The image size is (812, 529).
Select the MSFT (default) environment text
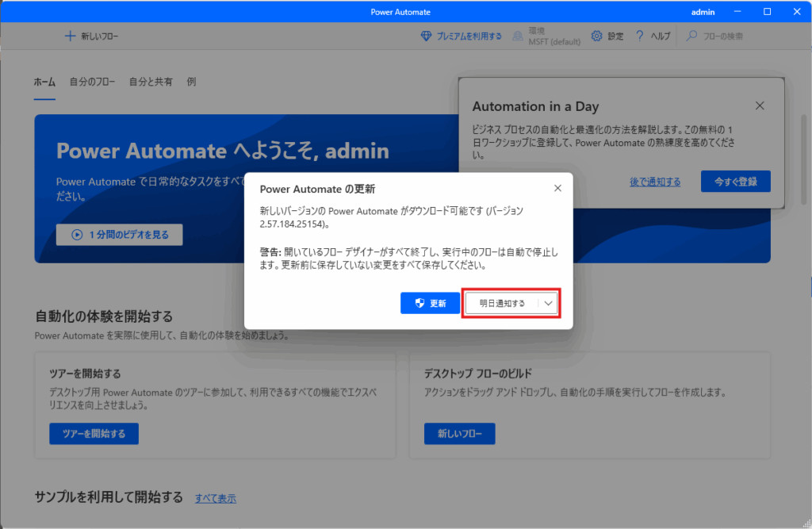(554, 42)
